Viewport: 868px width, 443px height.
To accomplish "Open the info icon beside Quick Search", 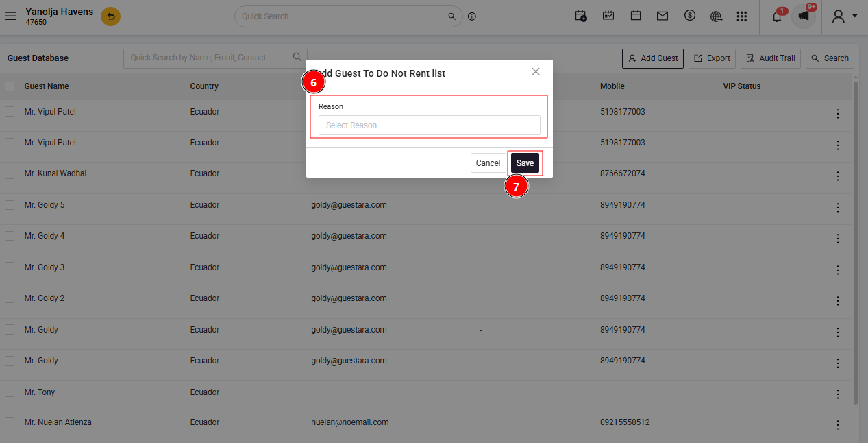I will pyautogui.click(x=472, y=16).
